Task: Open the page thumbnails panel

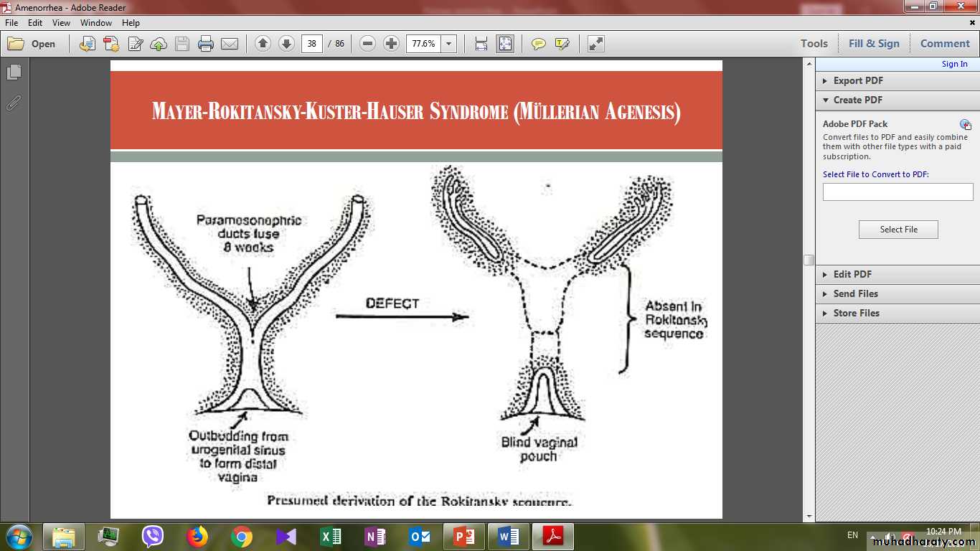Action: pos(14,72)
